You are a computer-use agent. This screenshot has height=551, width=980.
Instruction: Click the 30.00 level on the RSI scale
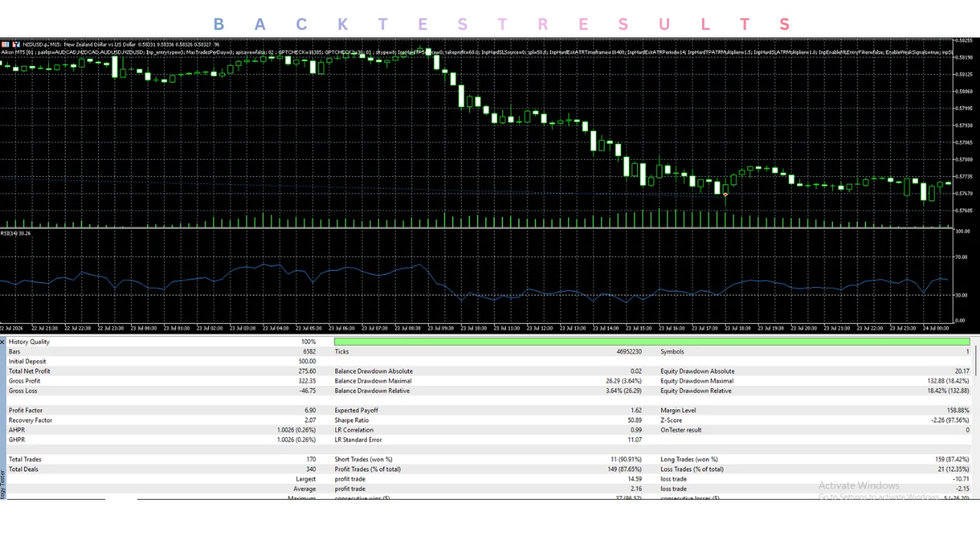[x=962, y=295]
